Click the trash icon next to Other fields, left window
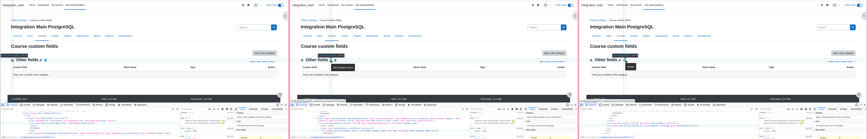Screen dimensions: 868x139 (x=45, y=60)
